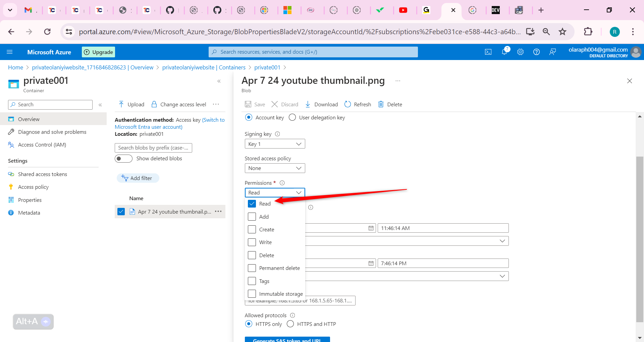Focus the Azure resource search box

point(313,52)
